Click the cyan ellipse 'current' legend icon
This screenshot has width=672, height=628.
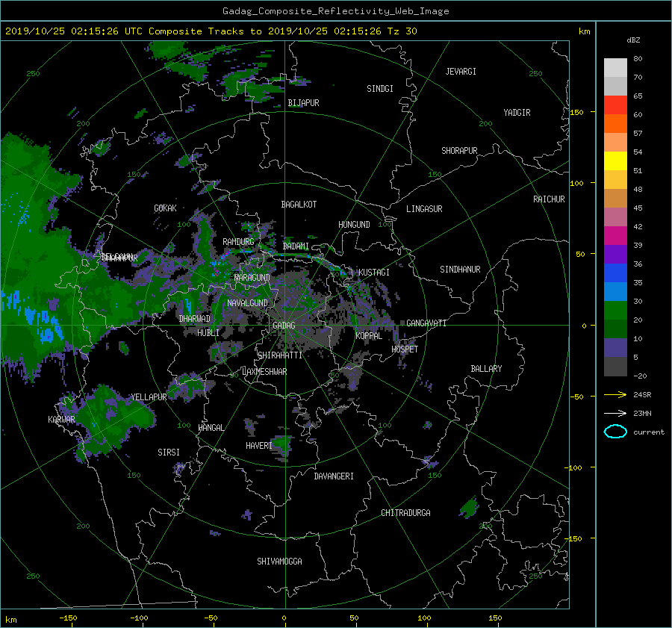pyautogui.click(x=615, y=432)
